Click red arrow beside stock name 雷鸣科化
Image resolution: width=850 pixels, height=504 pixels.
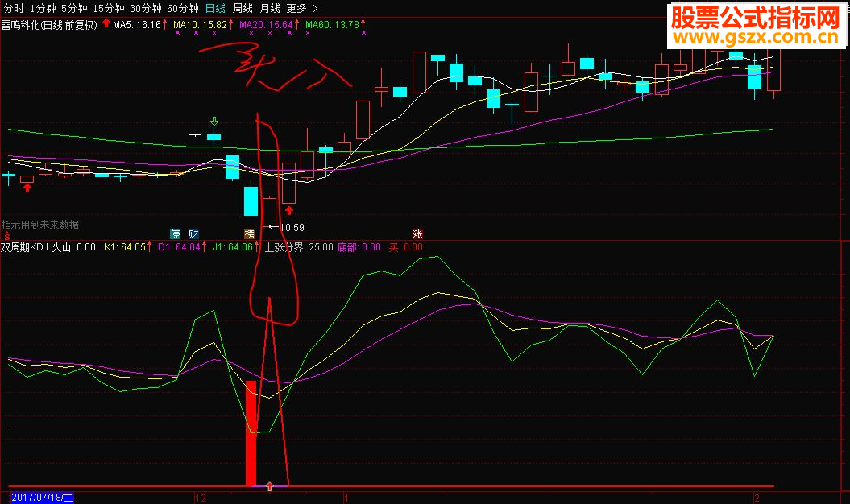click(106, 23)
